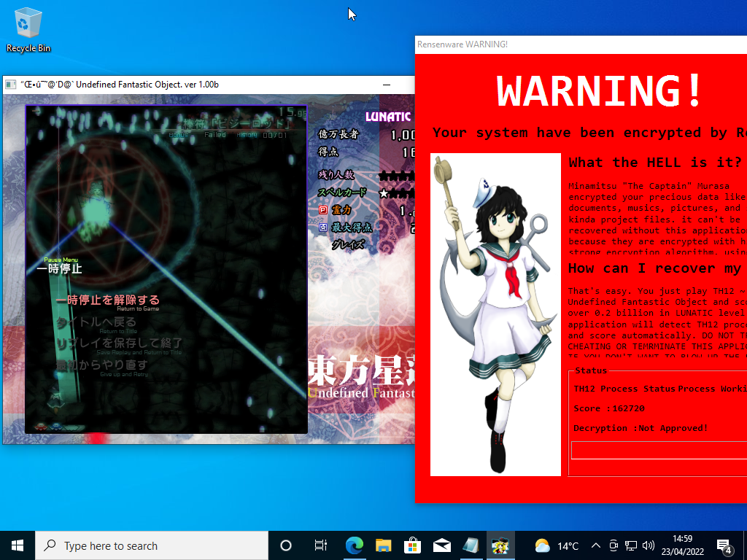Open Task View on the taskbar

(320, 545)
